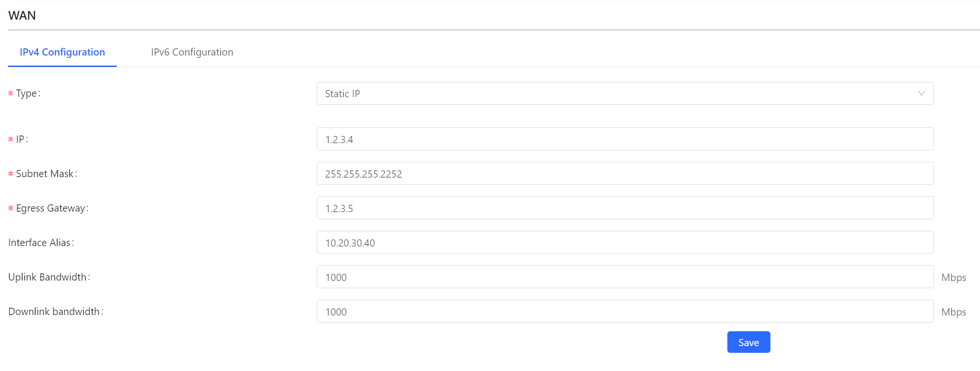Click the Egress Gateway field with 1.2.3.5
Image resolution: width=980 pixels, height=371 pixels.
(x=624, y=208)
